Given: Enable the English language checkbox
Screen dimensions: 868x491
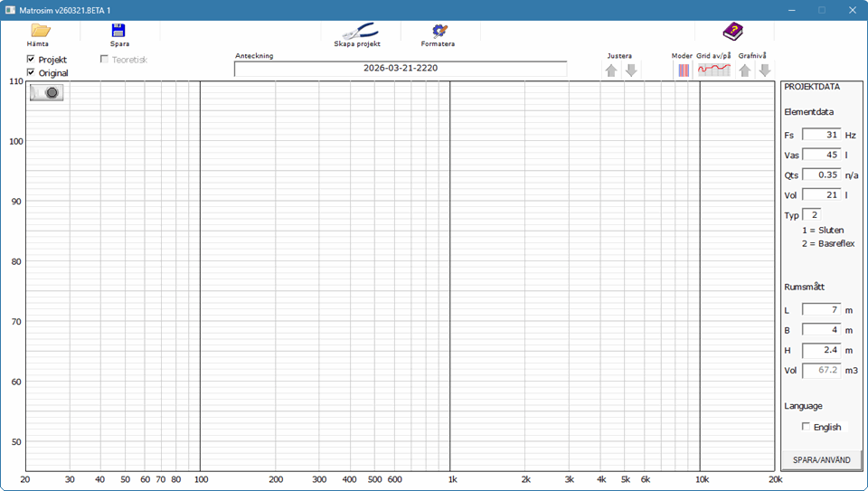Looking at the screenshot, I should click(x=806, y=427).
